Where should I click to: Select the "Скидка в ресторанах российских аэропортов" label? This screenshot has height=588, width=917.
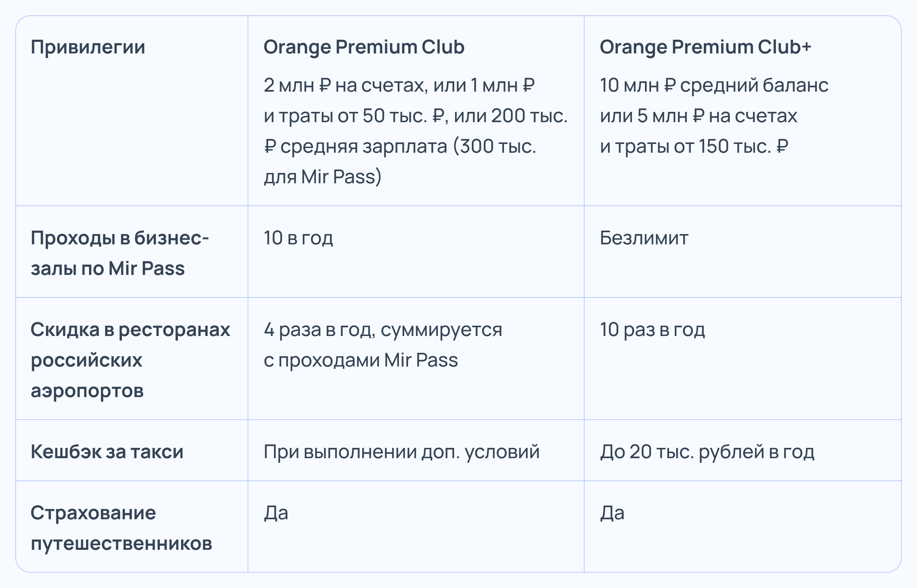130,360
